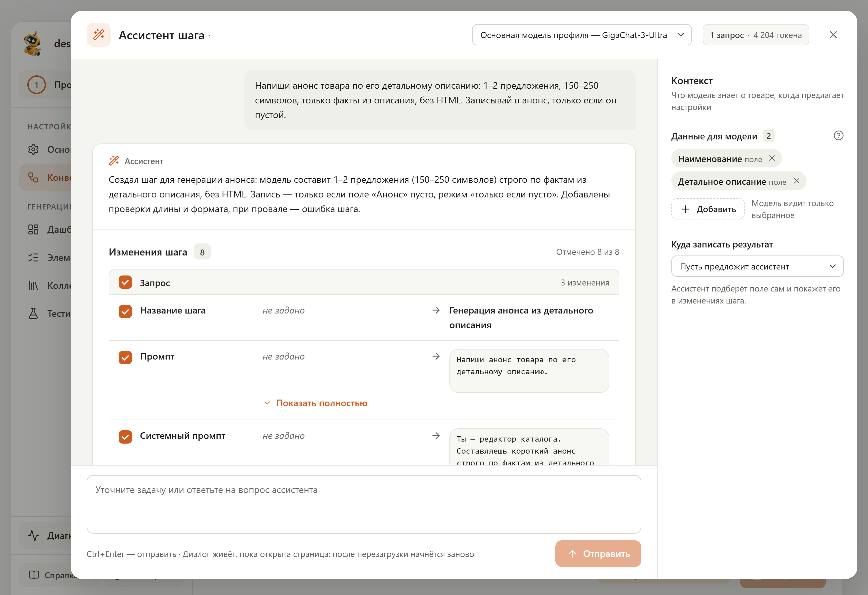
Task: Click the checklist icon next to Элем
Action: [33, 257]
